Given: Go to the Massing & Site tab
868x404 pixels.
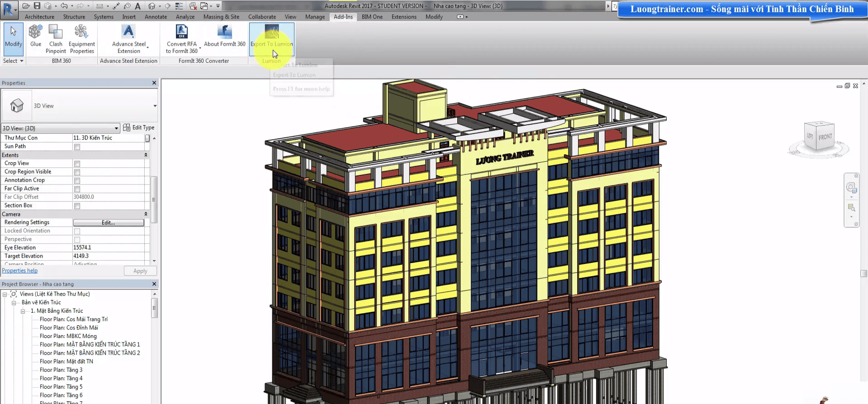Looking at the screenshot, I should pos(221,17).
